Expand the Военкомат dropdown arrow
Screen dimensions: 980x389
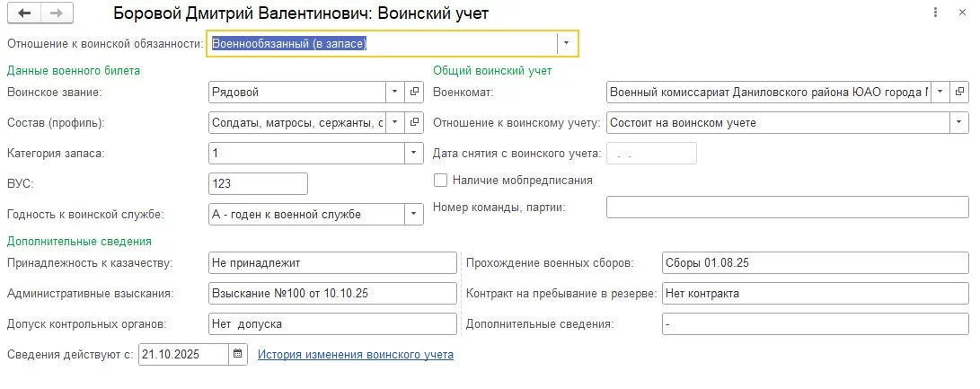point(940,92)
